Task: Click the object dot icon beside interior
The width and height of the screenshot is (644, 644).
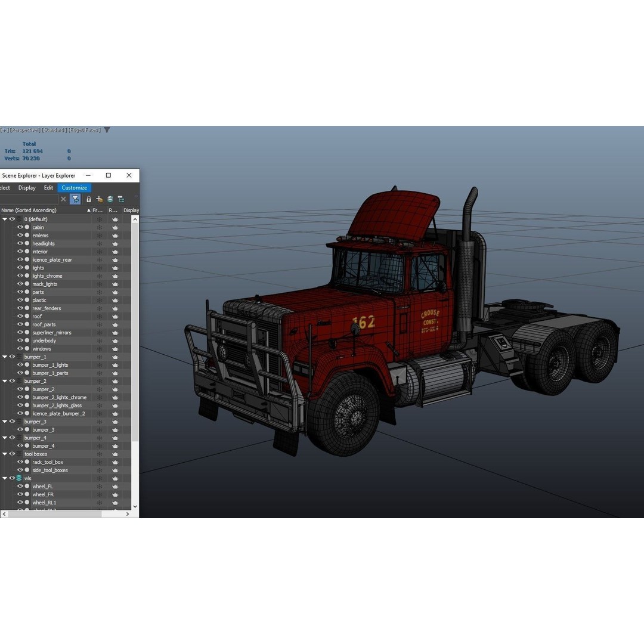Action: [x=27, y=252]
